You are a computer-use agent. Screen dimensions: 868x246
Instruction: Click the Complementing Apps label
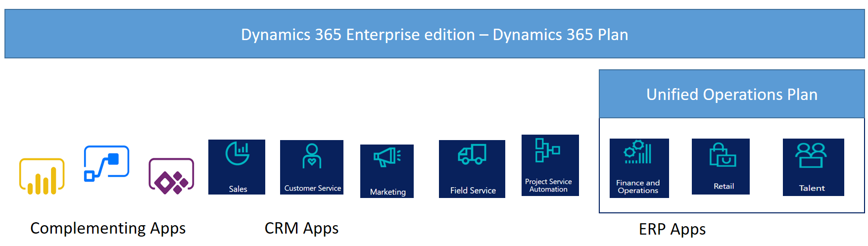(x=108, y=228)
